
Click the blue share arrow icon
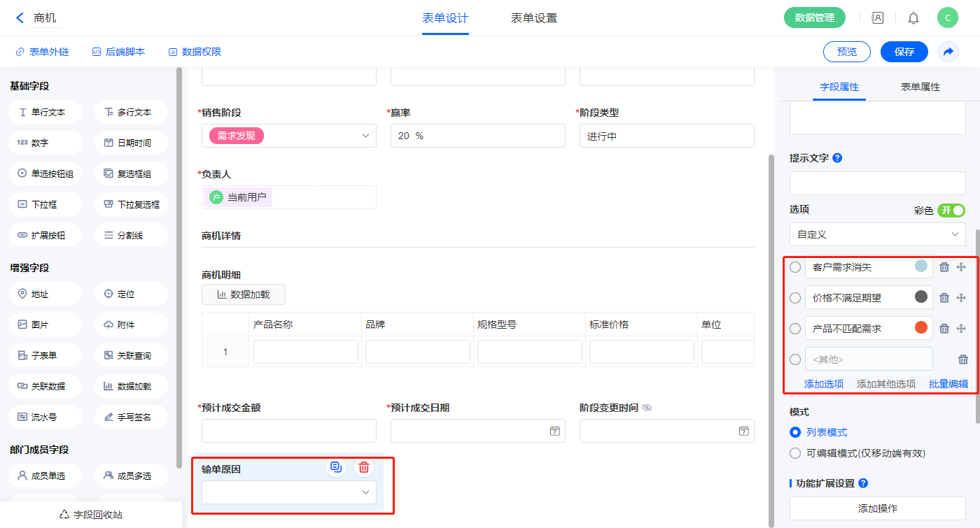(948, 52)
